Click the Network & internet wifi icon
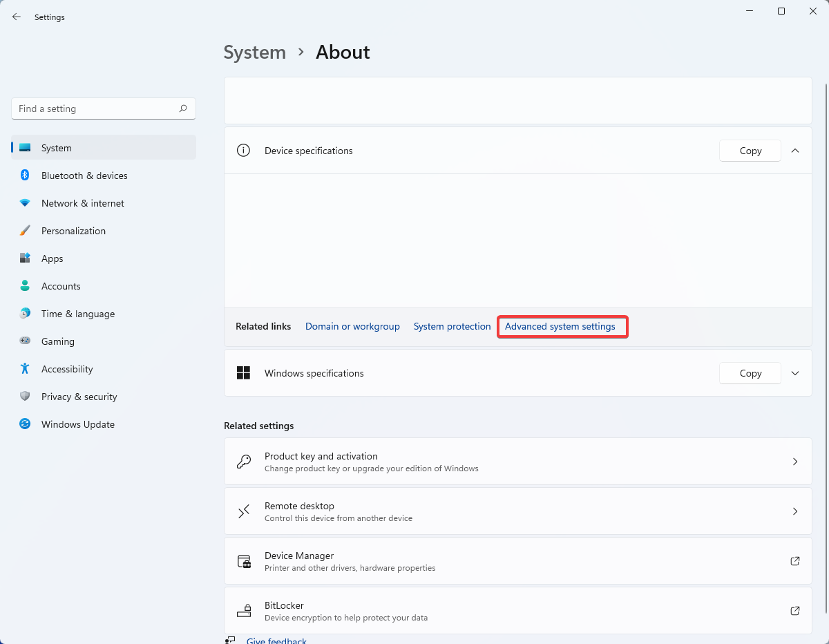The width and height of the screenshot is (829, 644). 25,203
